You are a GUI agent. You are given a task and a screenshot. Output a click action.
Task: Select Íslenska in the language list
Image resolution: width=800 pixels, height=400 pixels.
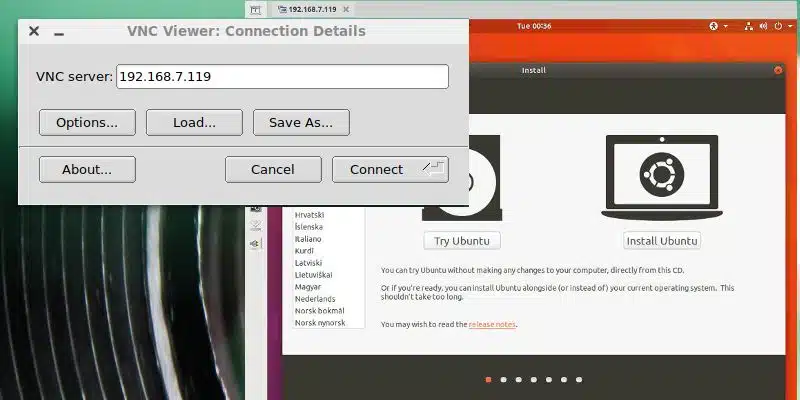click(309, 227)
